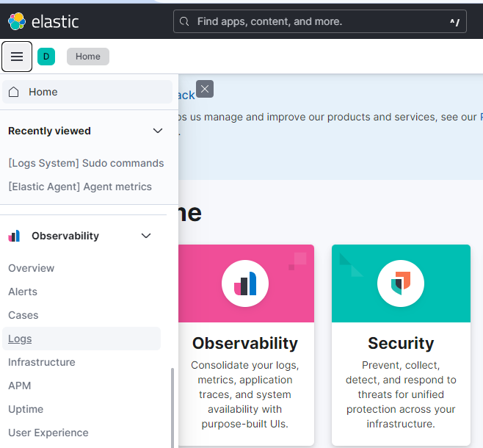
Task: Go to Observability Overview
Action: [31, 268]
